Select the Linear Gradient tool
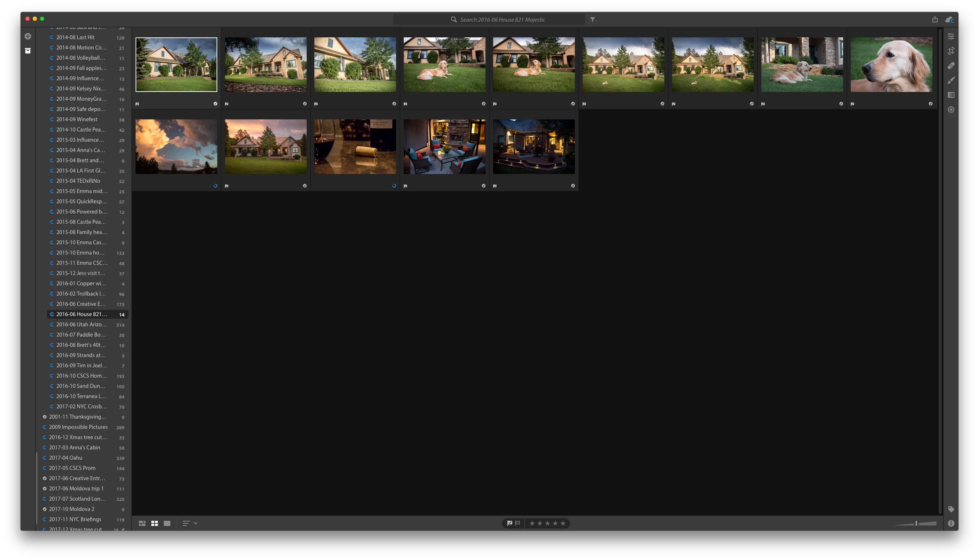Screen dimensions: 979x560 coord(951,95)
